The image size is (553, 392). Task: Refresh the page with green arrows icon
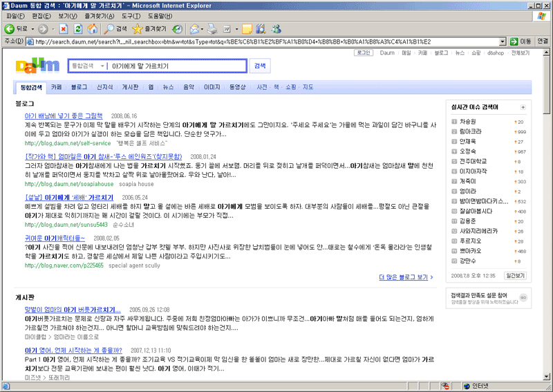click(78, 29)
